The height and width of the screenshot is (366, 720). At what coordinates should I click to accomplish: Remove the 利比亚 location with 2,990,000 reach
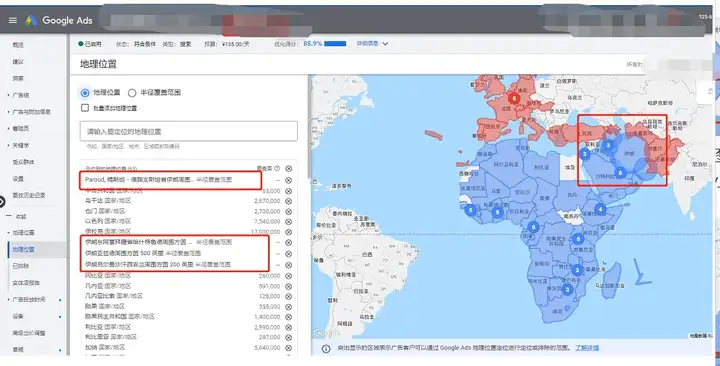pyautogui.click(x=288, y=327)
